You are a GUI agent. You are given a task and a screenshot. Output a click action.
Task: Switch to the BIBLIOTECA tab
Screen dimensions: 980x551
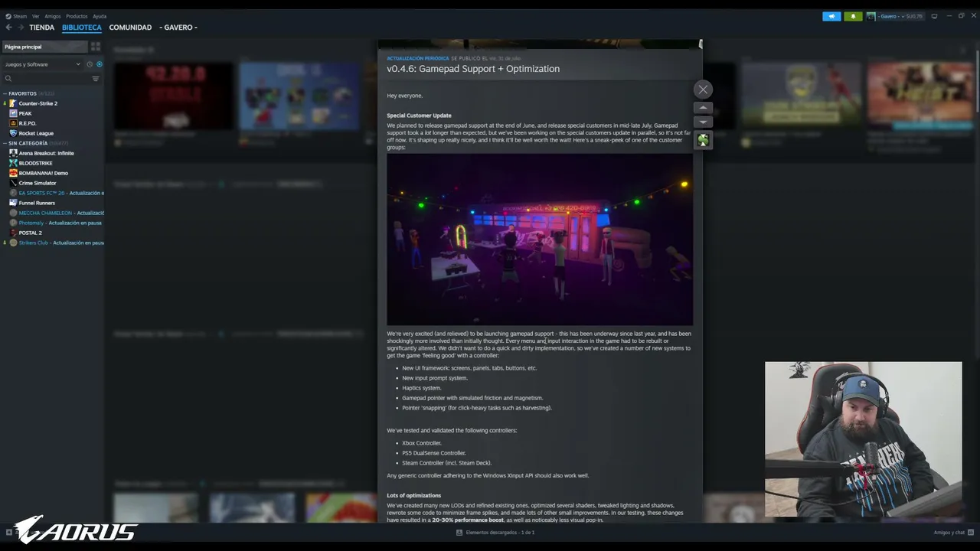(82, 28)
